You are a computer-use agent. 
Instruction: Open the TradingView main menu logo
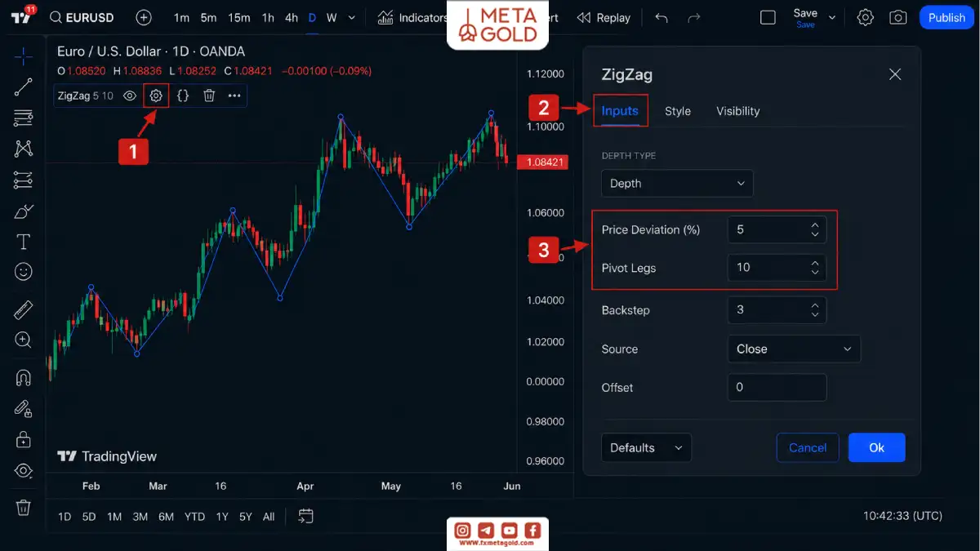click(x=21, y=17)
